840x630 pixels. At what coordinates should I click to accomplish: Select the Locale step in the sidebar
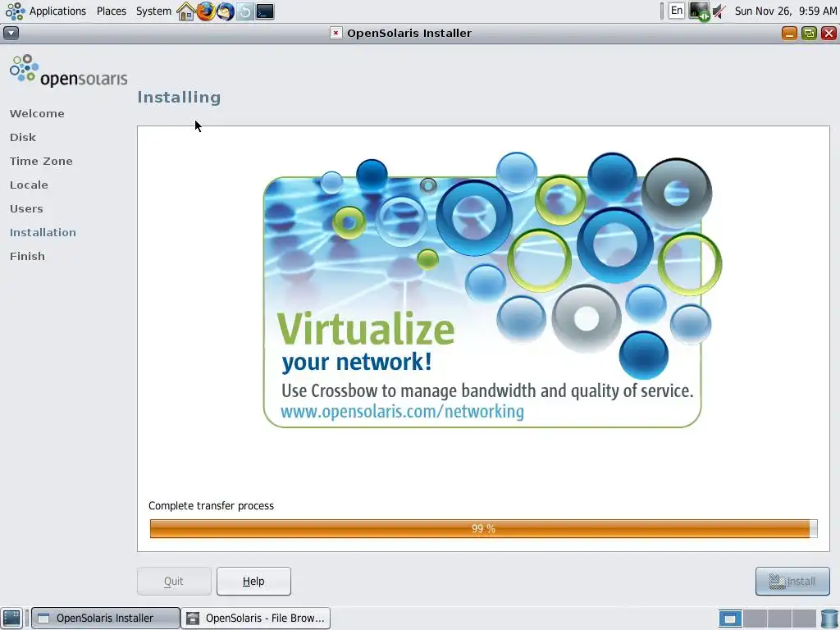29,185
